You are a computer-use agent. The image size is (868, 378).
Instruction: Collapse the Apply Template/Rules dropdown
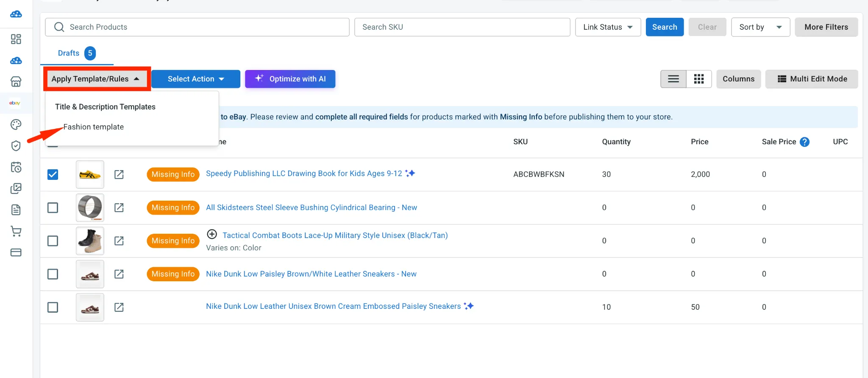pos(97,79)
